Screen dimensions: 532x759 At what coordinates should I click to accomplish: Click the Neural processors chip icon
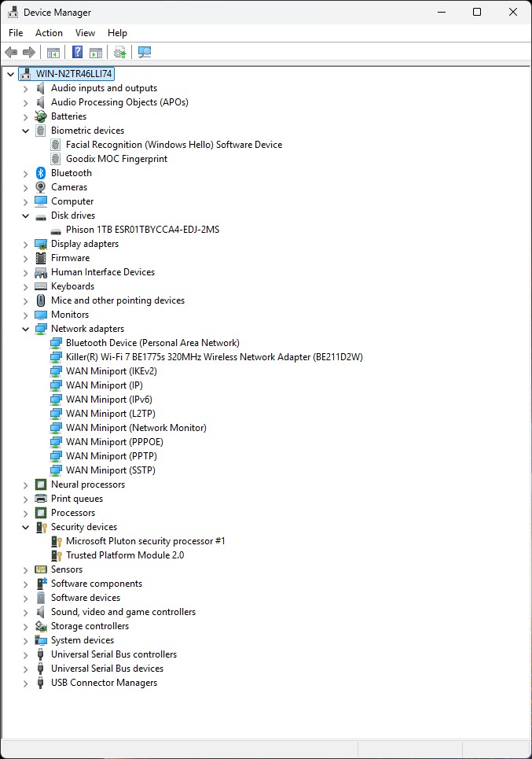pyautogui.click(x=41, y=485)
